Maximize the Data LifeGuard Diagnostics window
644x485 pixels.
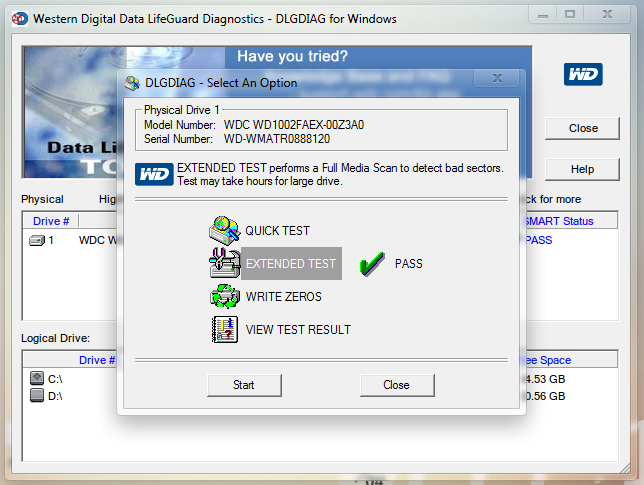click(x=570, y=15)
